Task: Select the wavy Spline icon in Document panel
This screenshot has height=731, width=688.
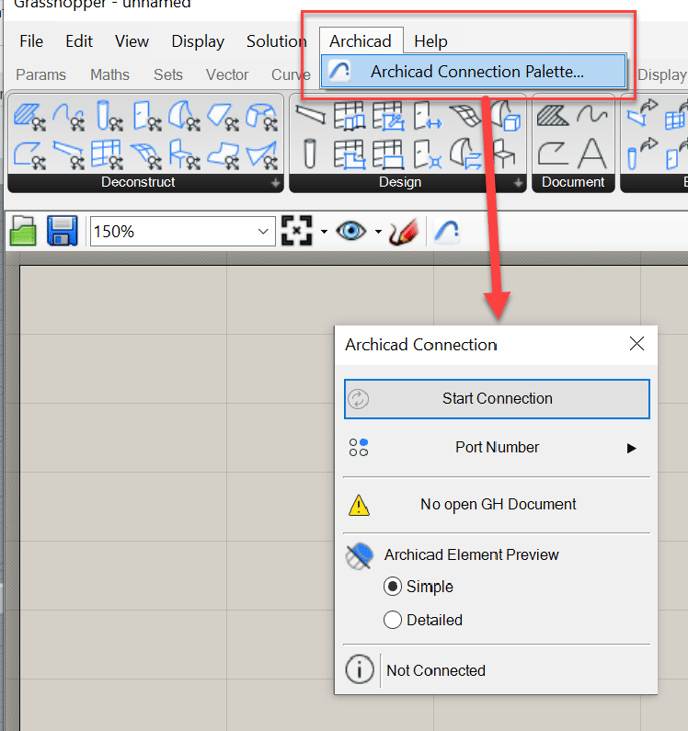Action: 592,114
